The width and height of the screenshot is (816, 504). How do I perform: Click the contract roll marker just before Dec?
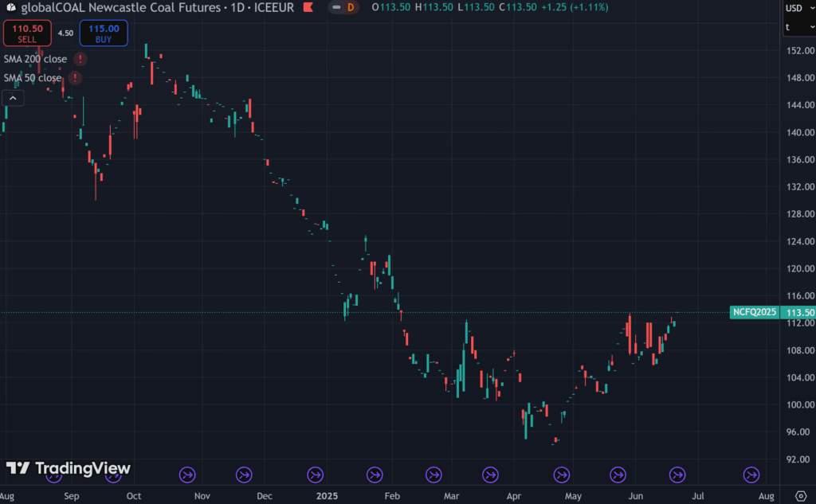(x=244, y=475)
